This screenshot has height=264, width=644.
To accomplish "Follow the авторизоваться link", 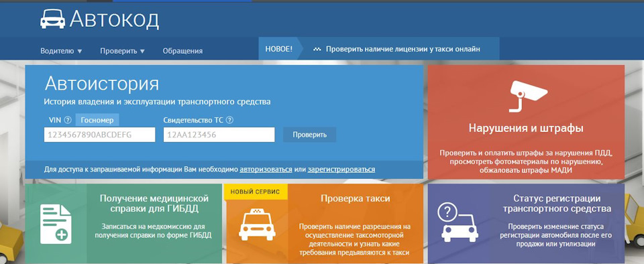I will coord(266,170).
